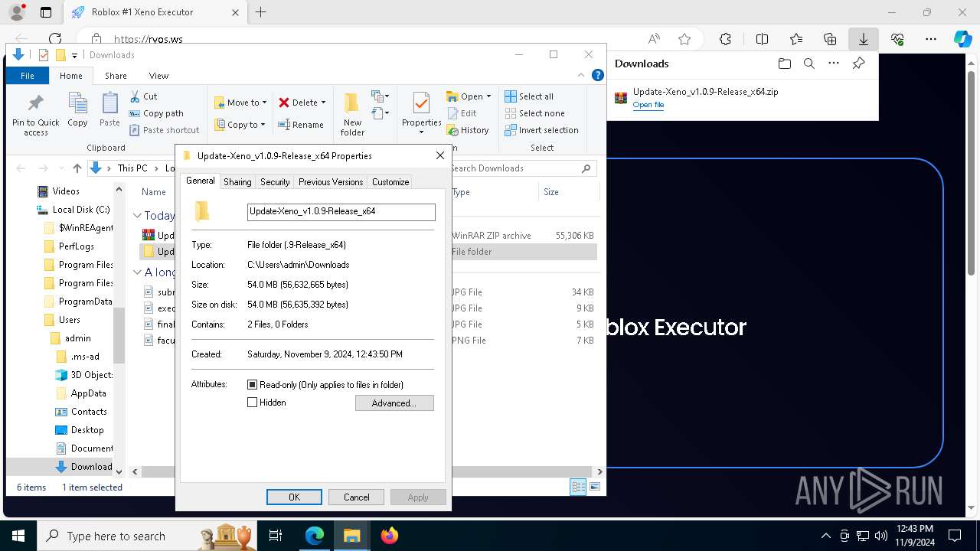This screenshot has width=980, height=551.
Task: Open Explorer help question mark icon
Action: pos(598,75)
